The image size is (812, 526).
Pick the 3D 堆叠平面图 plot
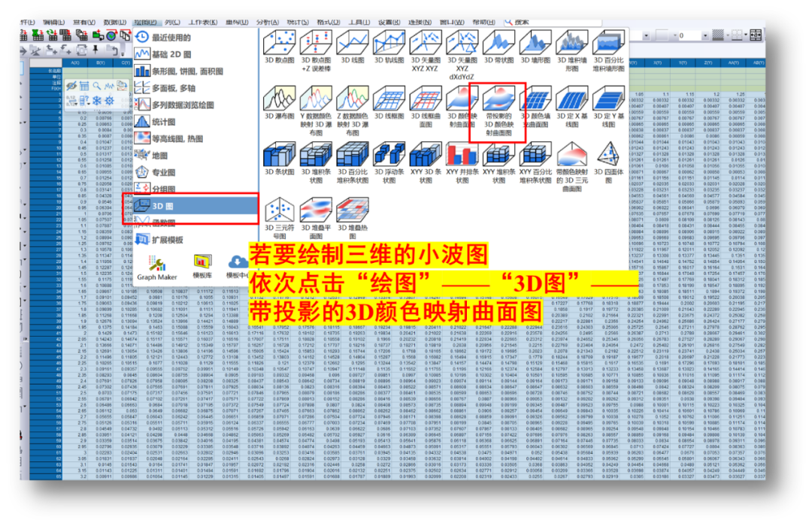[316, 218]
